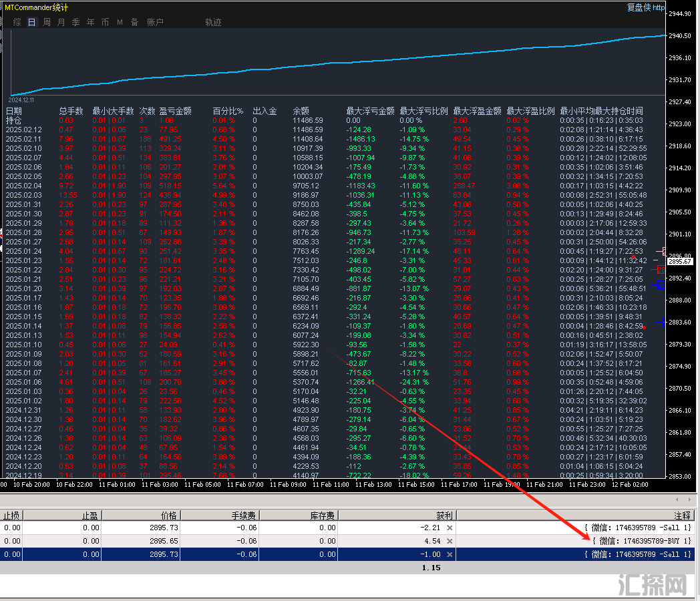
Task: Close the Sell order showing -2.21 profit
Action: 450,528
